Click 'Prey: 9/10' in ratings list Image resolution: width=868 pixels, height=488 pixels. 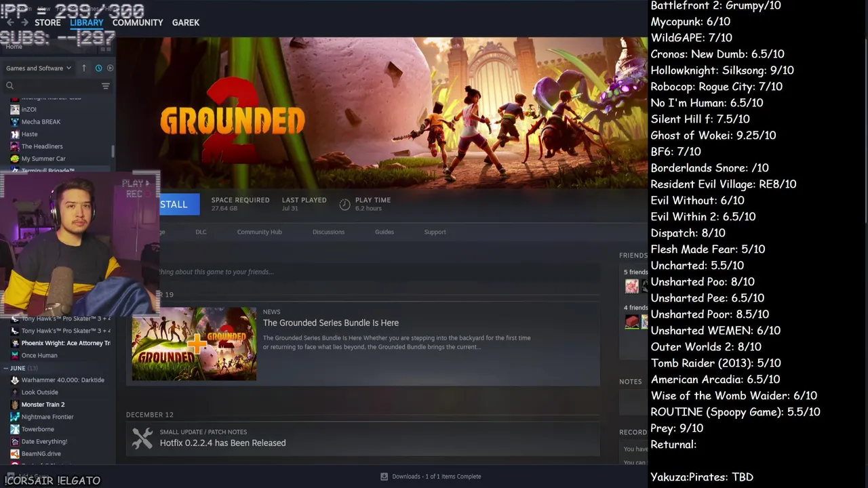tap(677, 428)
